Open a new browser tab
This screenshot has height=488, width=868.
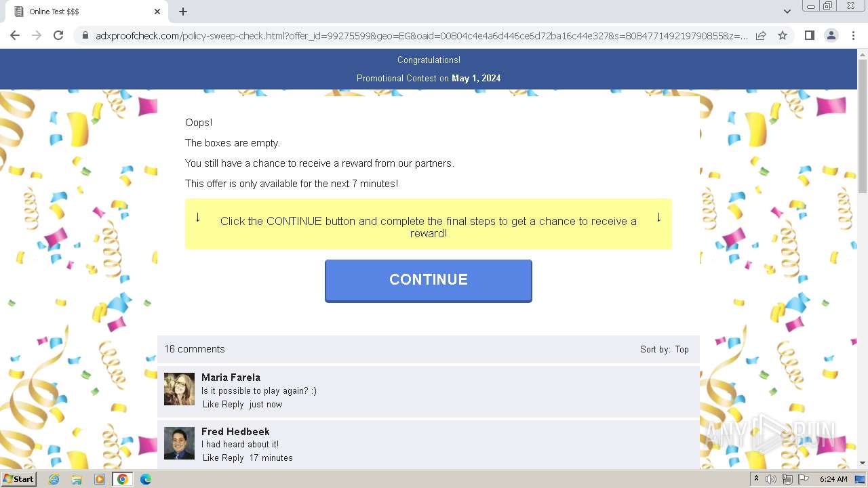tap(183, 12)
